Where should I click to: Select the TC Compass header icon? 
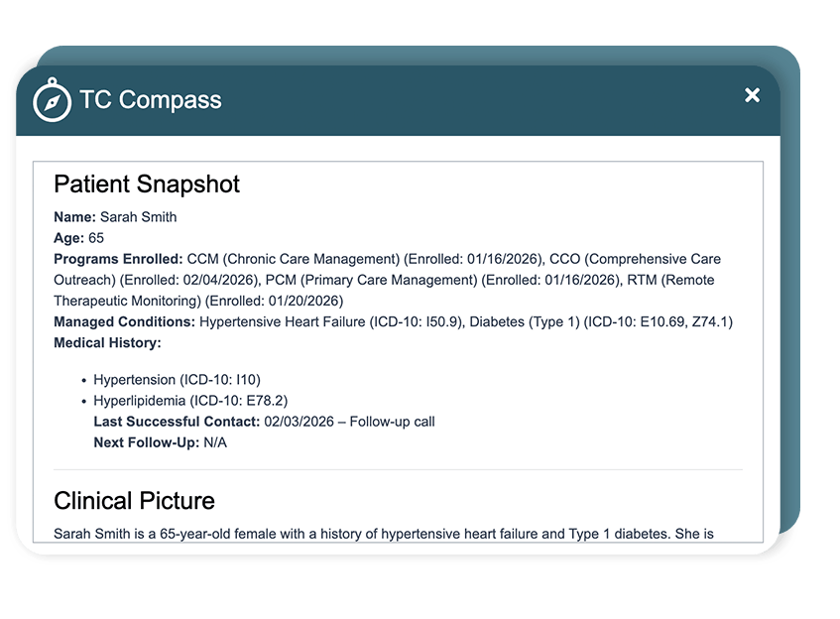pyautogui.click(x=50, y=97)
